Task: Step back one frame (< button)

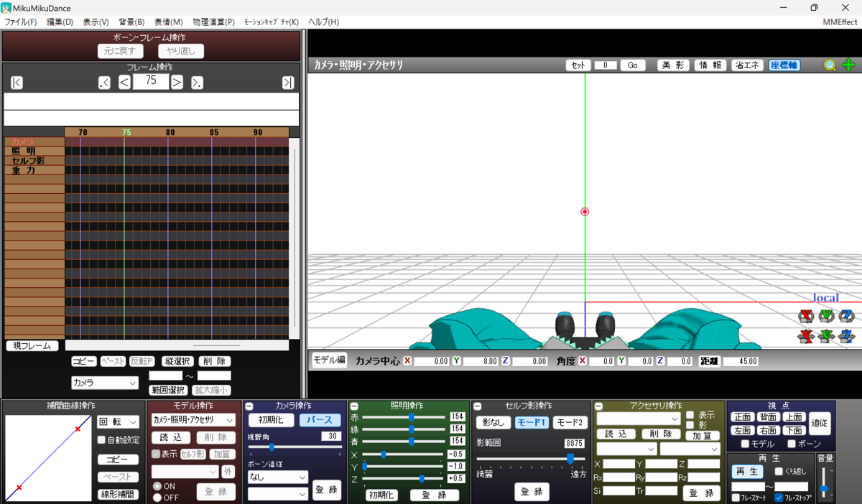Action: click(x=124, y=83)
